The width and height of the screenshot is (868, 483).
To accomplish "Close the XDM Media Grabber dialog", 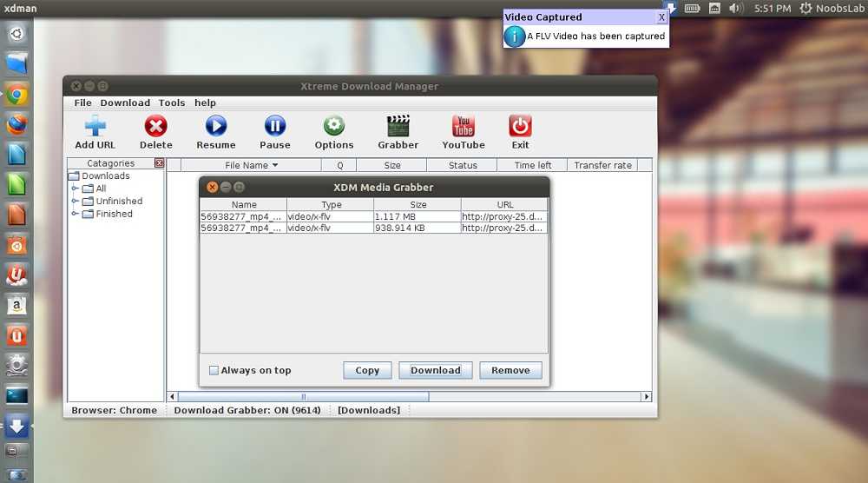I will click(212, 188).
